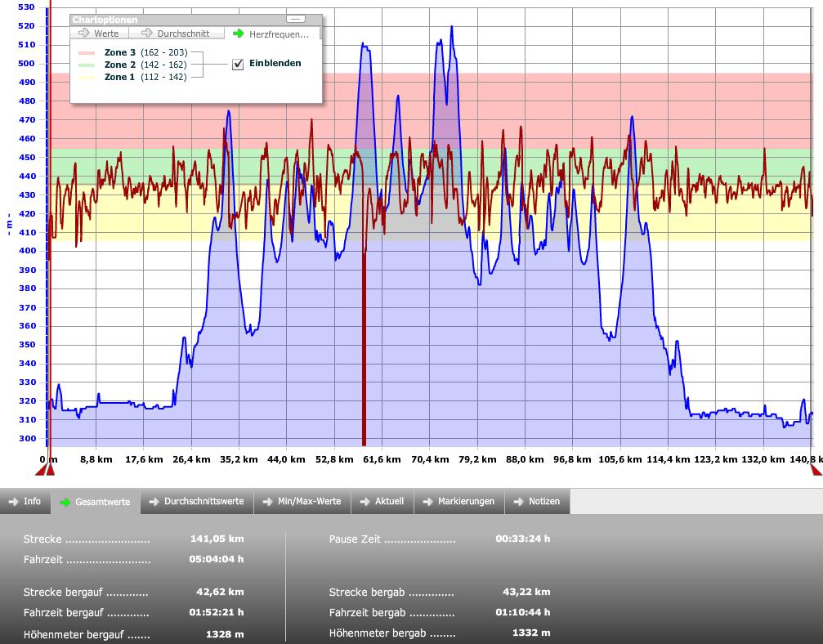Click the 500 altitude y-axis label
This screenshot has width=823, height=644.
coord(26,64)
